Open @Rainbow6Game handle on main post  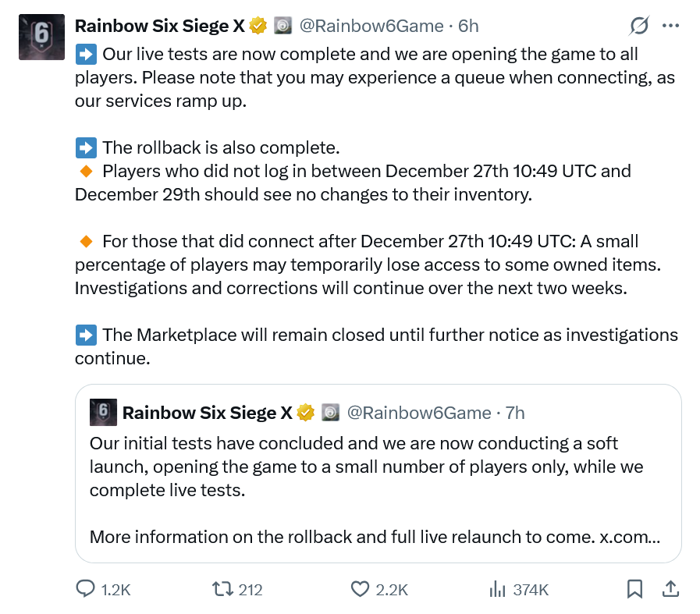tap(371, 27)
